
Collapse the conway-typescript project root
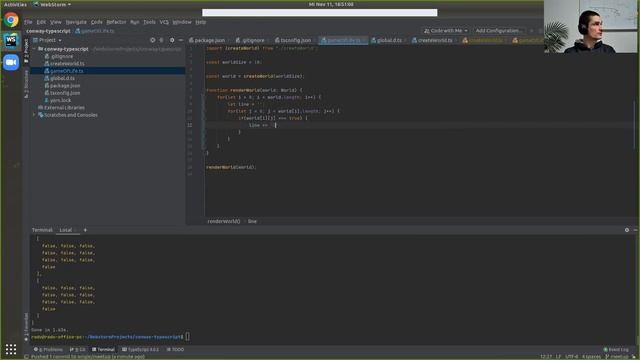pos(34,49)
